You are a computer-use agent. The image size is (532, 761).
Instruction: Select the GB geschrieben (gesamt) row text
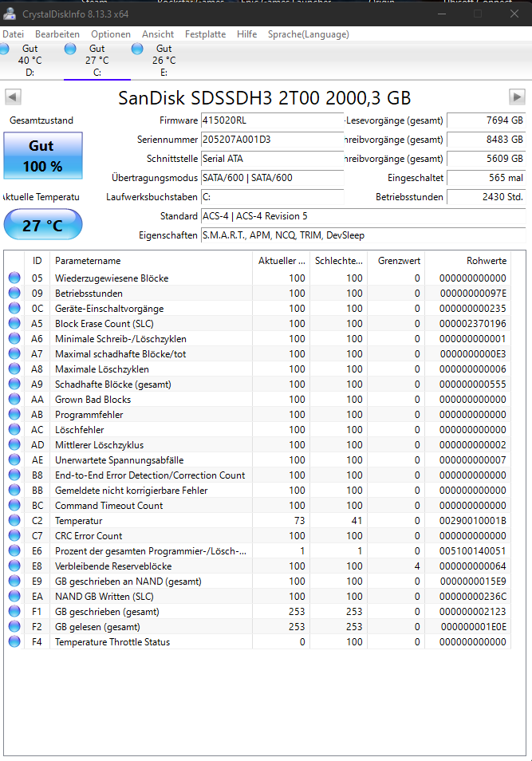107,612
